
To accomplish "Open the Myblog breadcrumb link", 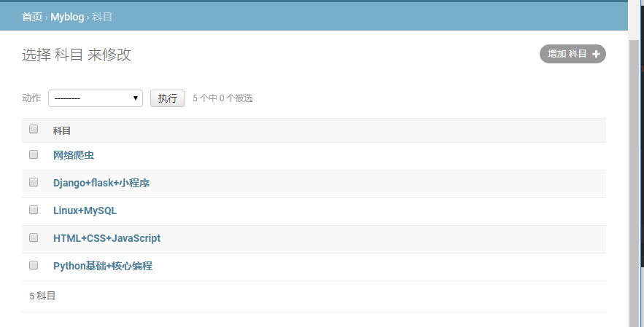I will [x=67, y=17].
